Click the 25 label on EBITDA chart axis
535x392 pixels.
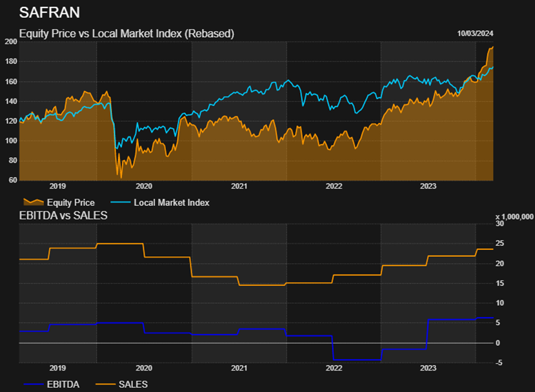pyautogui.click(x=500, y=243)
